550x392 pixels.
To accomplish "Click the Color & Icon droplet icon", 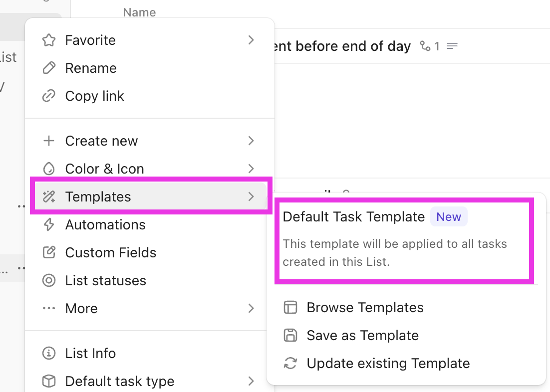I will point(49,169).
